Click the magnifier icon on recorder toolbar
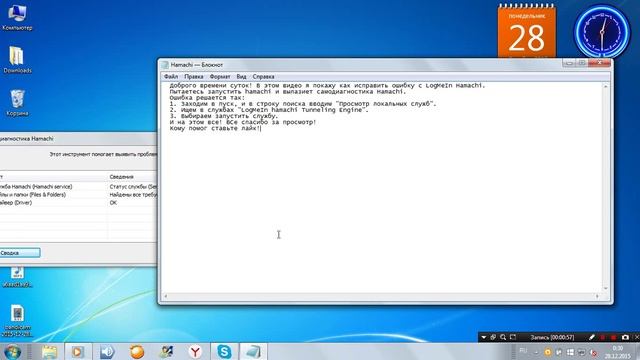Viewport: 640px width, 360px height. point(503,337)
